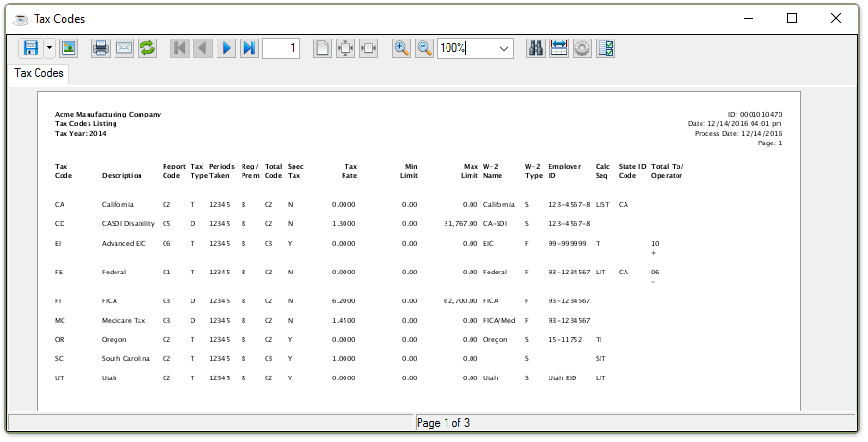Click the export as image icon
Image resolution: width=868 pixels, height=442 pixels.
pyautogui.click(x=68, y=48)
